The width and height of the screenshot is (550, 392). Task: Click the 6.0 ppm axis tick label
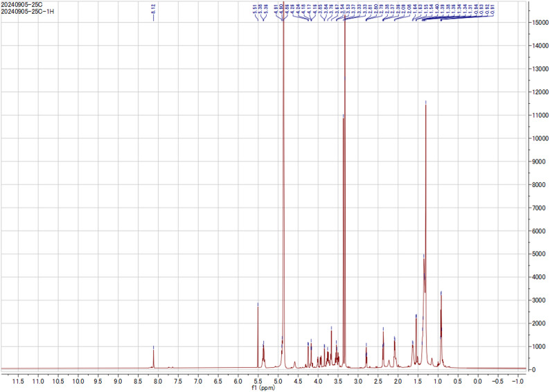238,381
